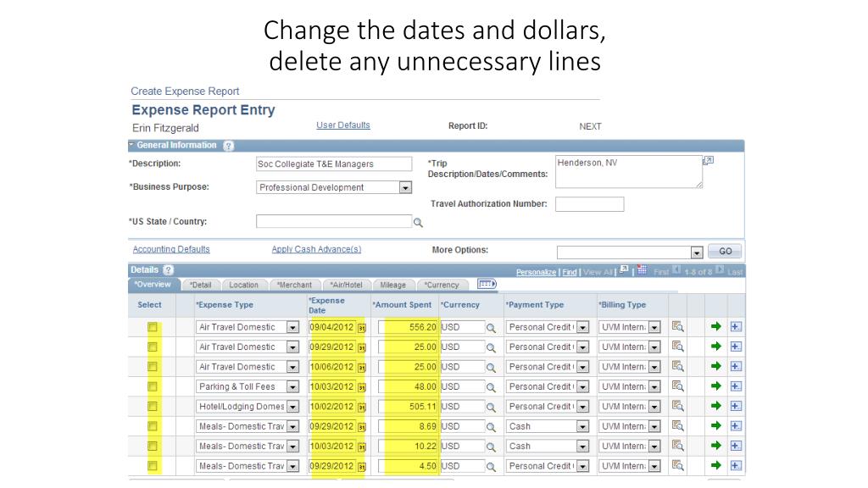Viewport: 868px width, 488px height.
Task: Click the currency lookup icon in the first row
Action: 491,327
